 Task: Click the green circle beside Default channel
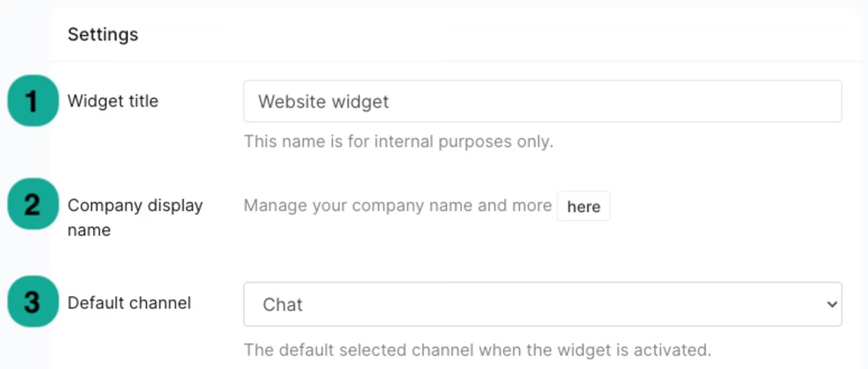[32, 302]
